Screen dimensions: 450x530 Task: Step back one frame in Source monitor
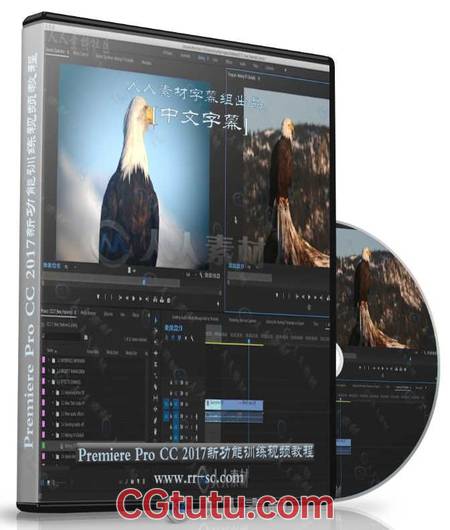pos(127,298)
